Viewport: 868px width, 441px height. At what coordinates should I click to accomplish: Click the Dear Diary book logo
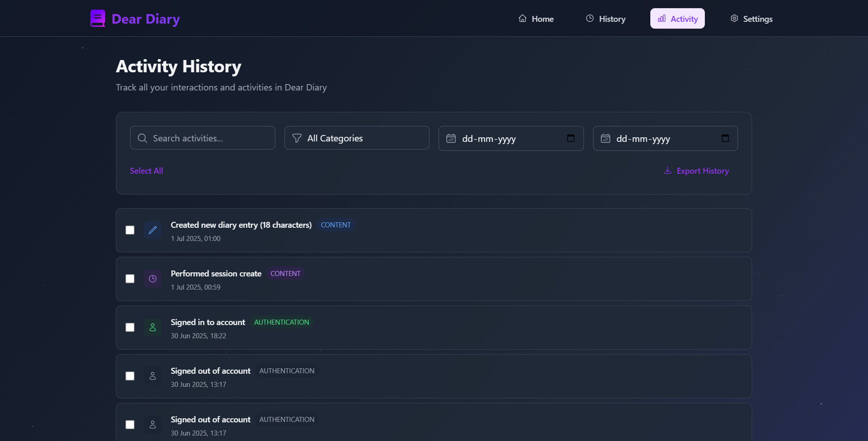[x=98, y=18]
